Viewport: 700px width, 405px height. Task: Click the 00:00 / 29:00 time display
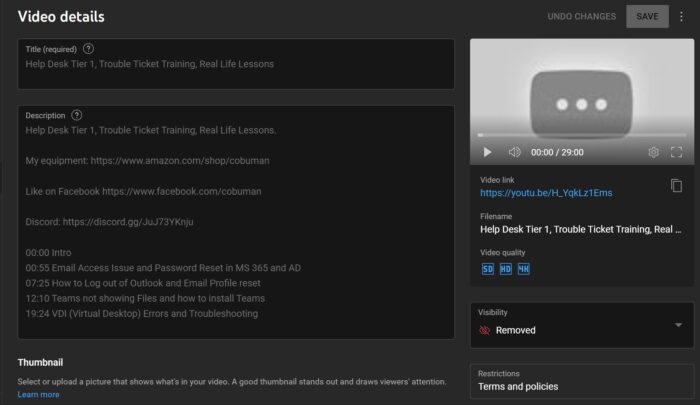tap(557, 152)
